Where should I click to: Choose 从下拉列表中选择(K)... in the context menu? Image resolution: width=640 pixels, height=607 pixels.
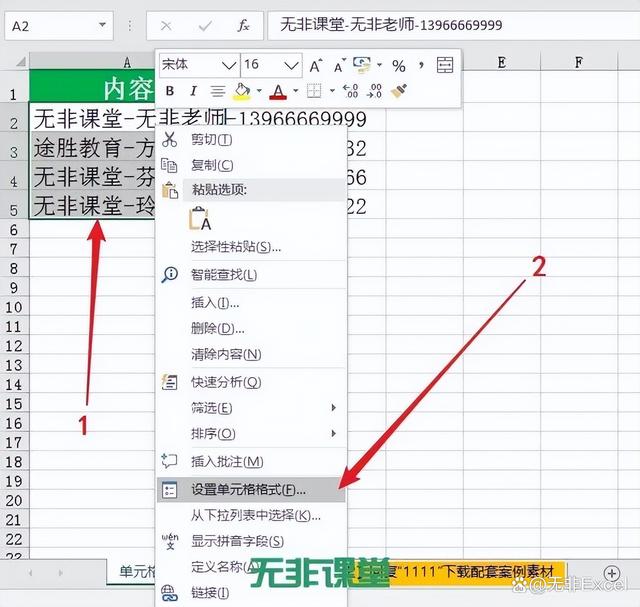pos(251,516)
